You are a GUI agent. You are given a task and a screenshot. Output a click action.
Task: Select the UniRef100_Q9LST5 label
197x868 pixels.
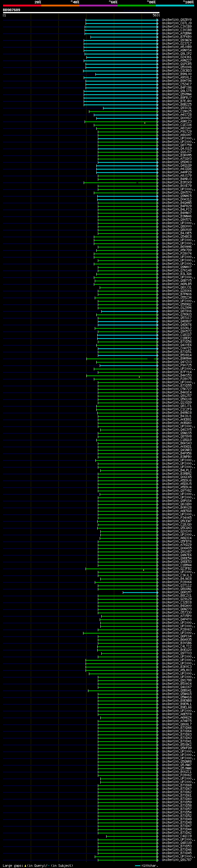point(176,91)
